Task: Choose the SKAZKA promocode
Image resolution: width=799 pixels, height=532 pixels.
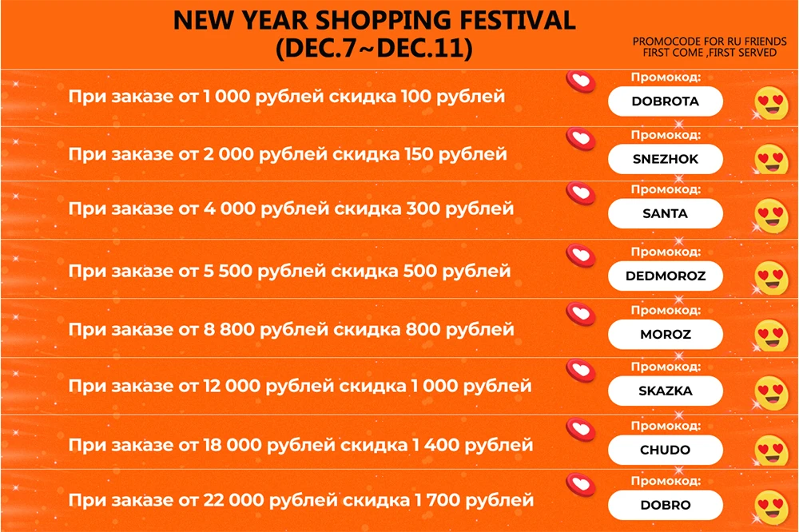Action: tap(665, 391)
